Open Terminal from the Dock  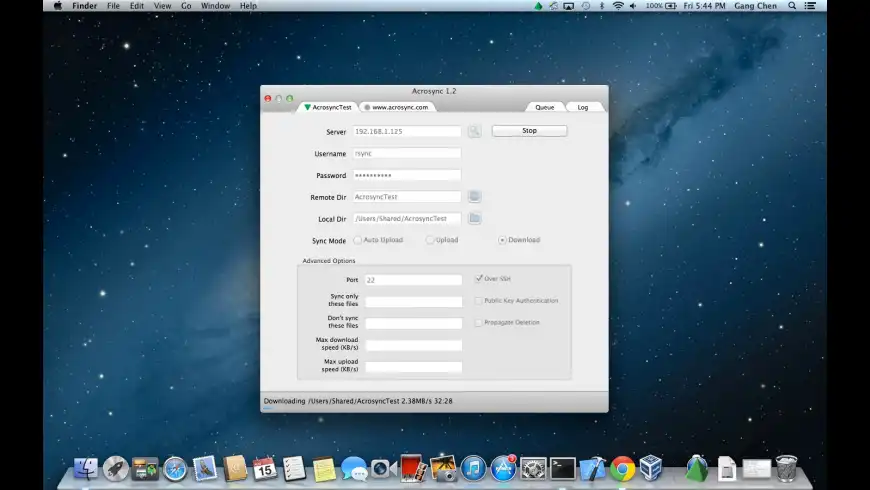coord(563,468)
